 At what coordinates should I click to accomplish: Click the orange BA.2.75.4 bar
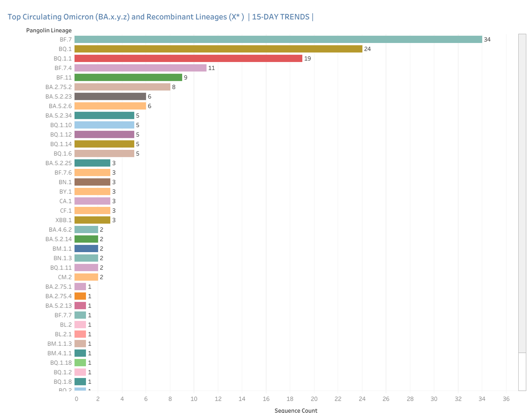[x=80, y=296]
